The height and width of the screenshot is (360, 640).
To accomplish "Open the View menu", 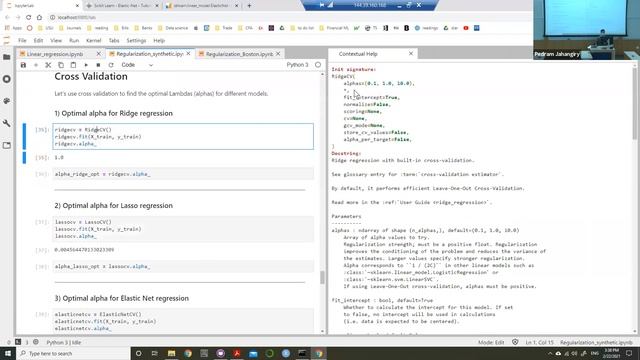I will coord(56,40).
